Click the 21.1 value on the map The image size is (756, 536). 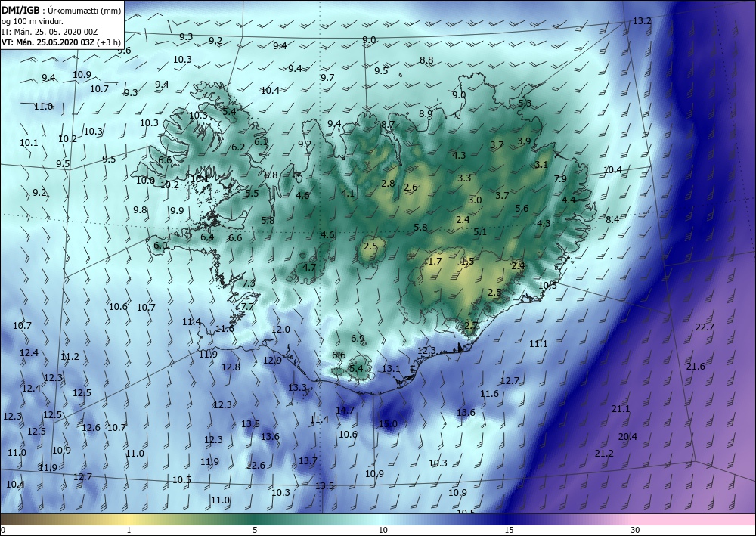(x=621, y=409)
